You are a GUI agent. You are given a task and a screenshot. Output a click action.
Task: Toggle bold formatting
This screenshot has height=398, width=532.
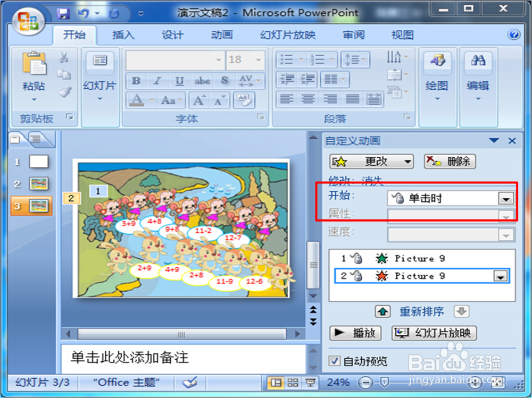(x=136, y=81)
